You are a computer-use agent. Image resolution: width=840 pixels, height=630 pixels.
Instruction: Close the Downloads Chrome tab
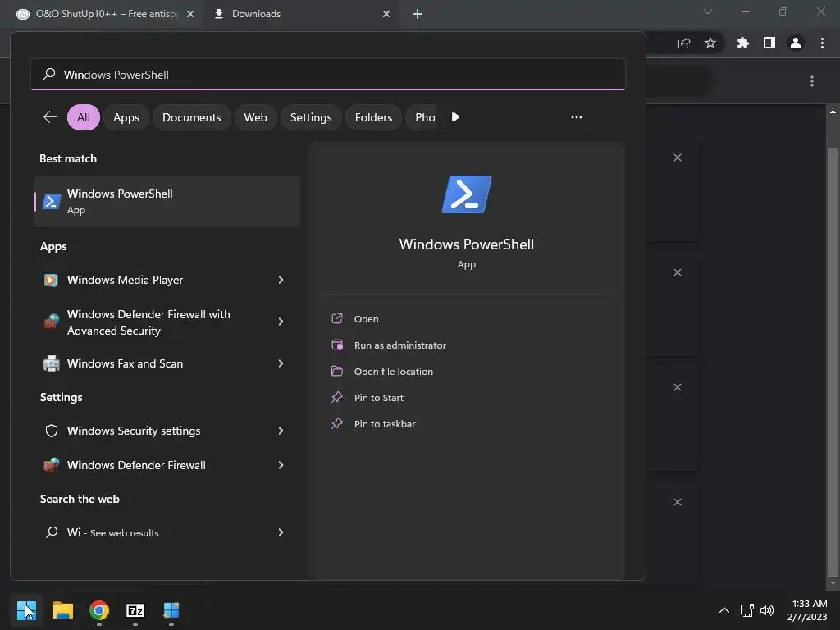[x=386, y=15]
